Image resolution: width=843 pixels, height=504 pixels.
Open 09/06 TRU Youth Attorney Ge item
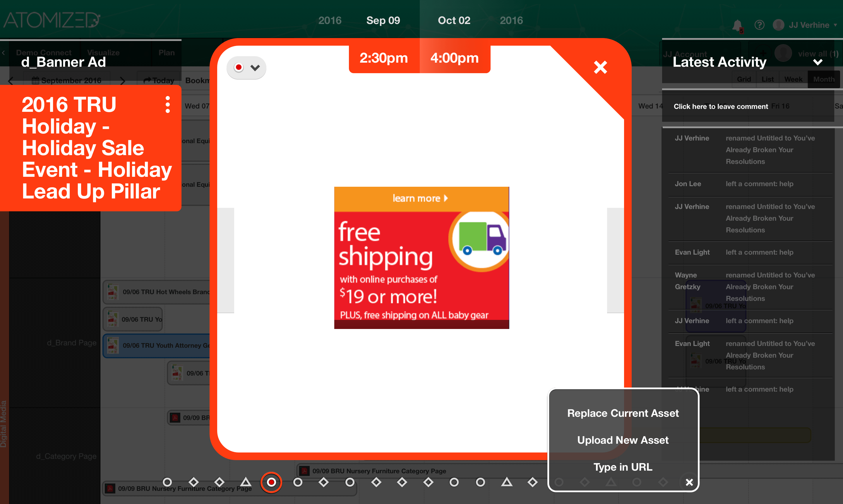157,345
